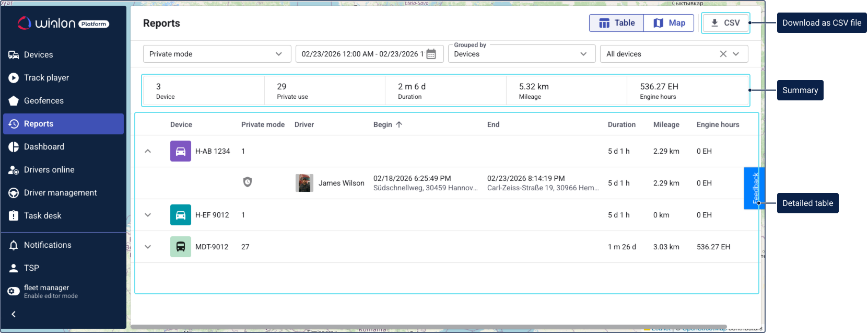Click the teal car icon for H-EF 9012
The height and width of the screenshot is (333, 868).
point(180,215)
